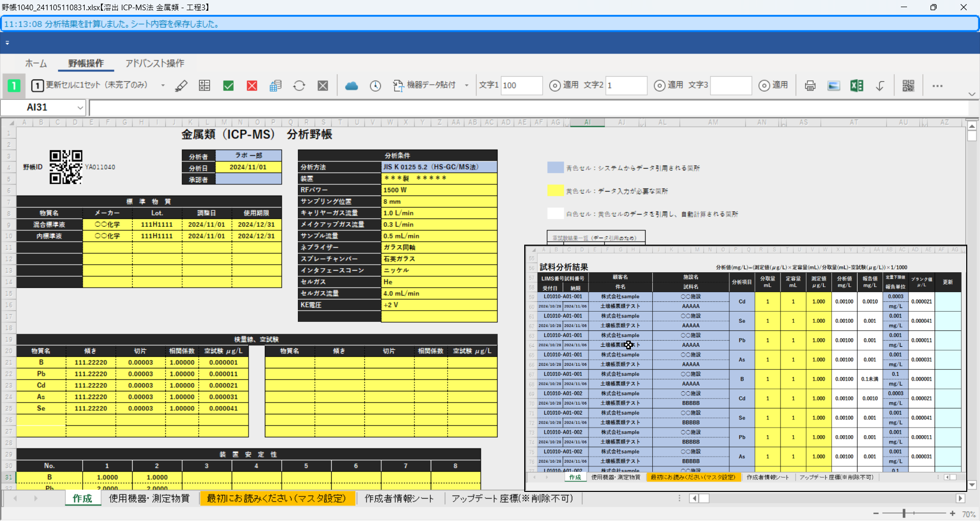Open the cell name box dropdown AI31
The width and height of the screenshot is (980, 521).
tap(80, 108)
